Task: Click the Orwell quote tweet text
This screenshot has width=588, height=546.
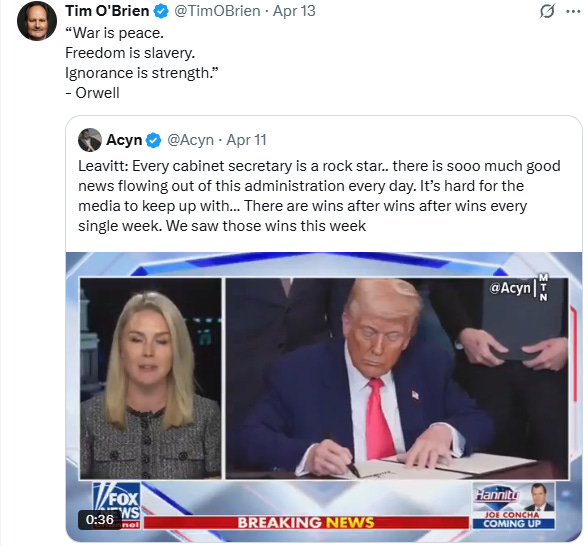Action: (141, 63)
